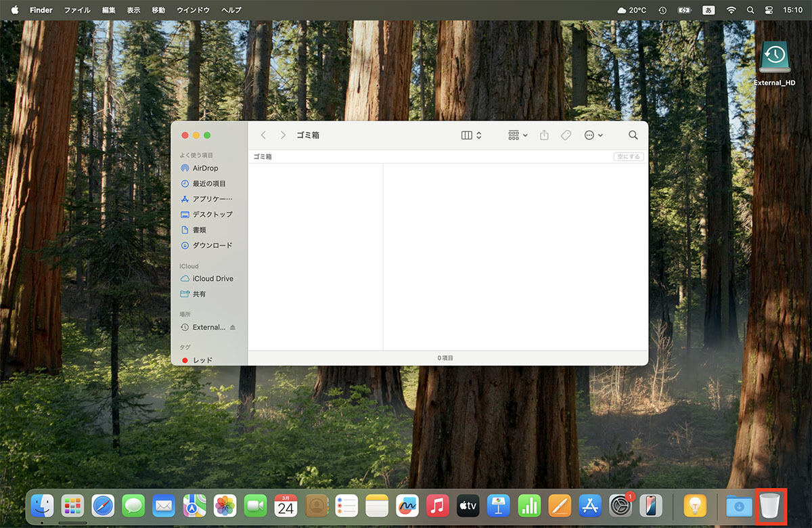Open the ファイル menu

(x=77, y=10)
